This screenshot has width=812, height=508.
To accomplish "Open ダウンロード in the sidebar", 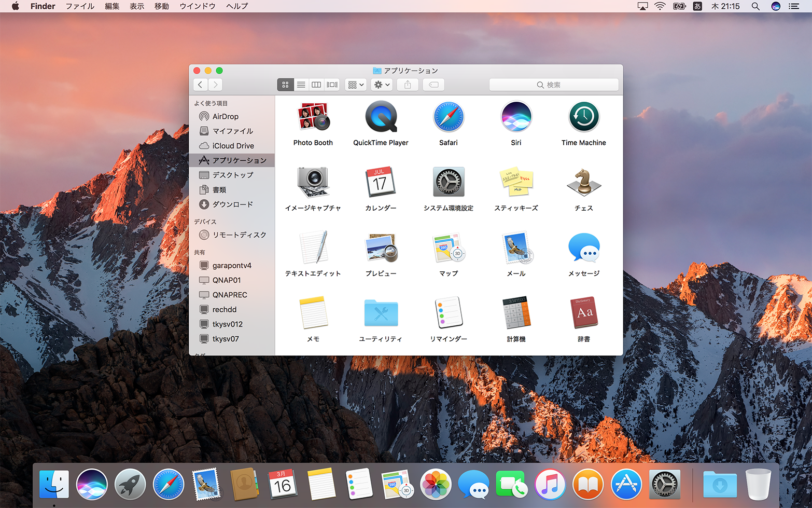I will (232, 204).
